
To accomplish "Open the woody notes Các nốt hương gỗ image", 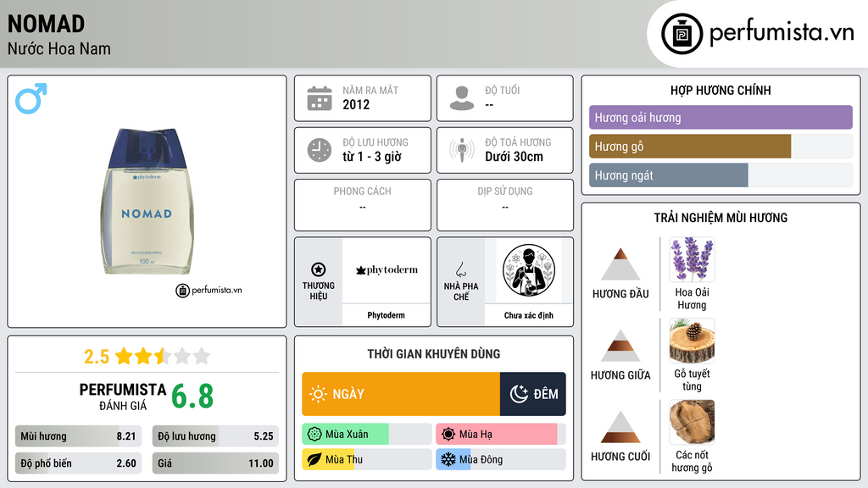I will [x=692, y=422].
